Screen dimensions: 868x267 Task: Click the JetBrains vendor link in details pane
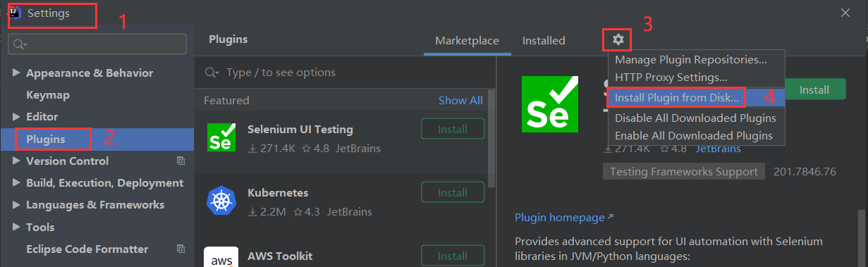point(719,149)
